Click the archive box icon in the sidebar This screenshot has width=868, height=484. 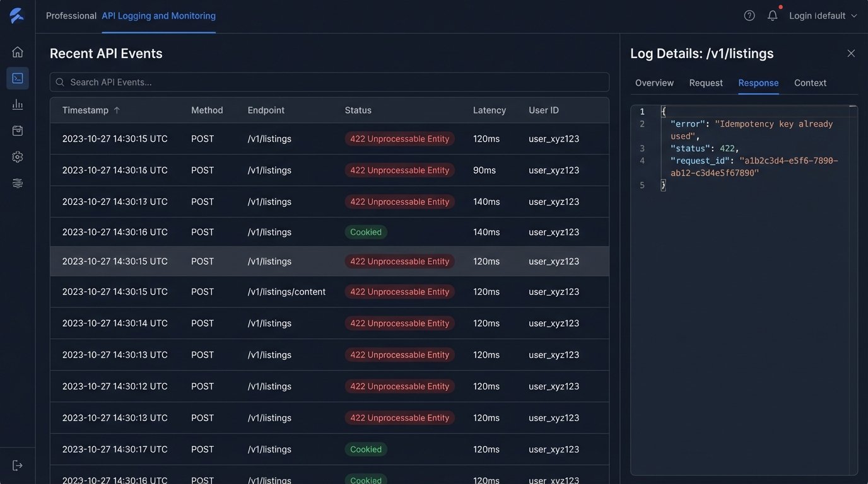18,130
